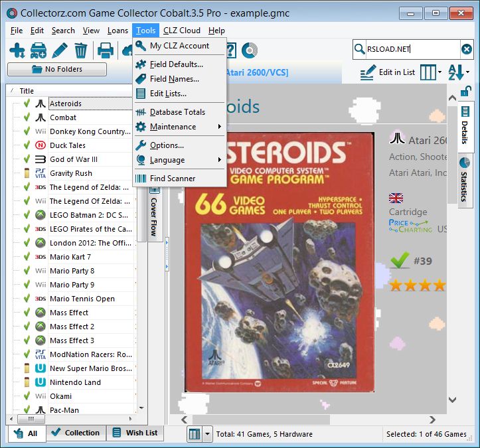This screenshot has height=448, width=480.
Task: Select Find Scanner menu entry
Action: tap(179, 179)
